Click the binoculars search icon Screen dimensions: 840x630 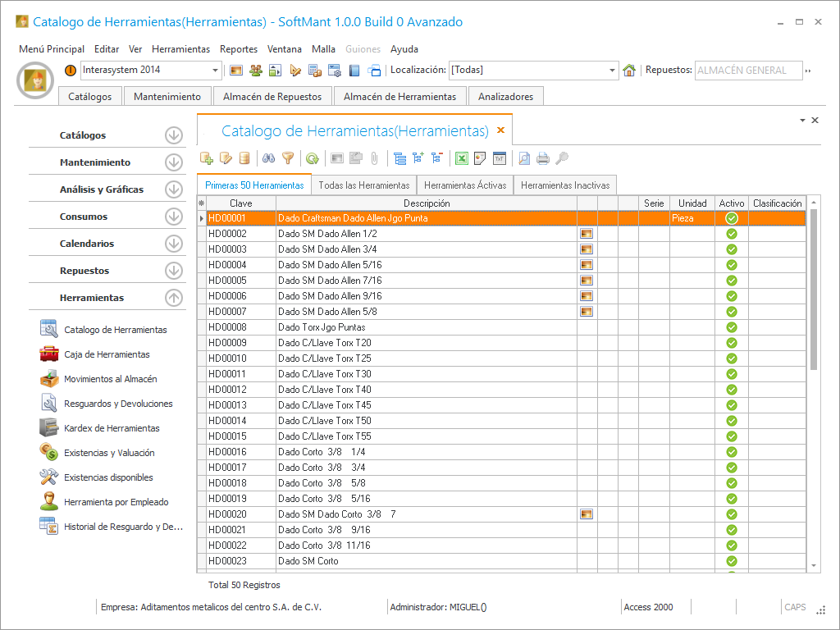click(268, 158)
